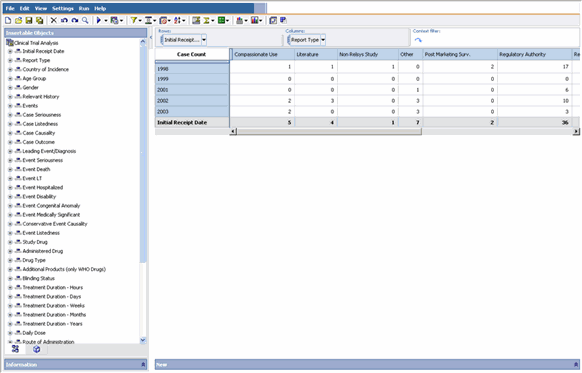Click the Open folder icon
Screen dimensions: 582x373
point(19,20)
